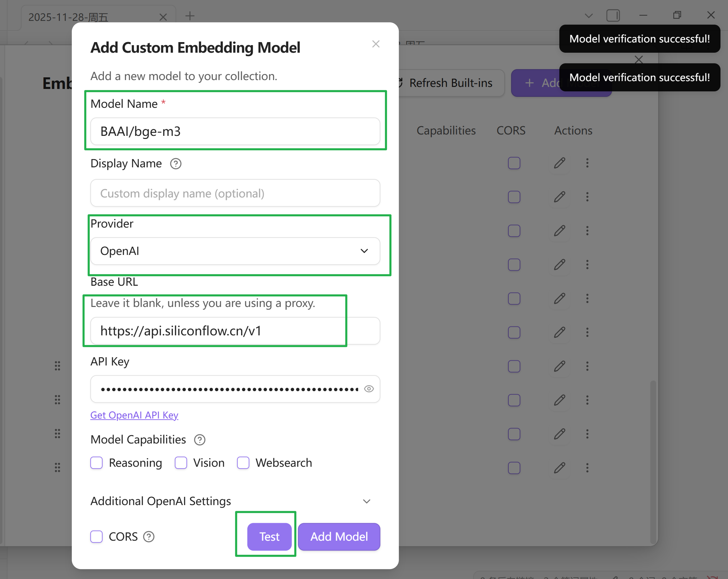Enable the Reasoning capability checkbox
Screen dimensions: 728x579
(97, 463)
